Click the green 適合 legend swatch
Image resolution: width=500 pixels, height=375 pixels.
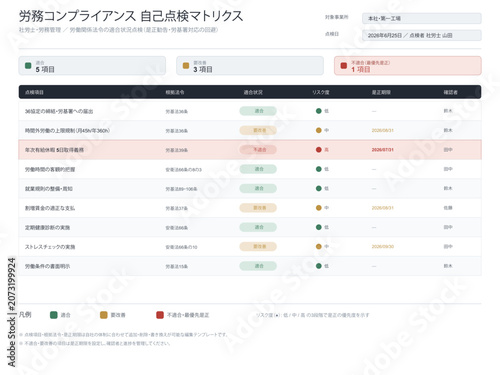(x=53, y=315)
